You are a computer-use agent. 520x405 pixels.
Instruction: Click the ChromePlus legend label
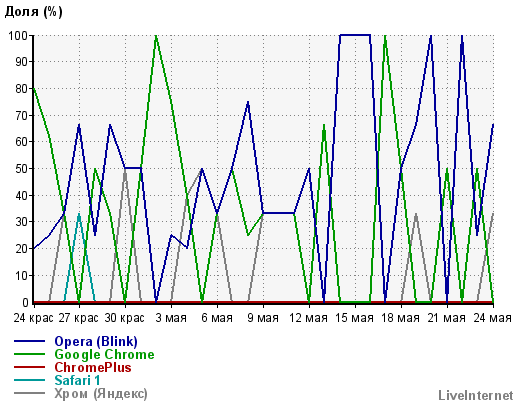[x=93, y=368]
